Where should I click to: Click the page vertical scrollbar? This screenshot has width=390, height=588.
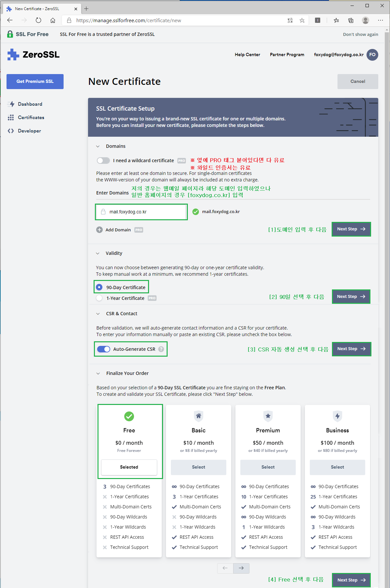coord(387,310)
